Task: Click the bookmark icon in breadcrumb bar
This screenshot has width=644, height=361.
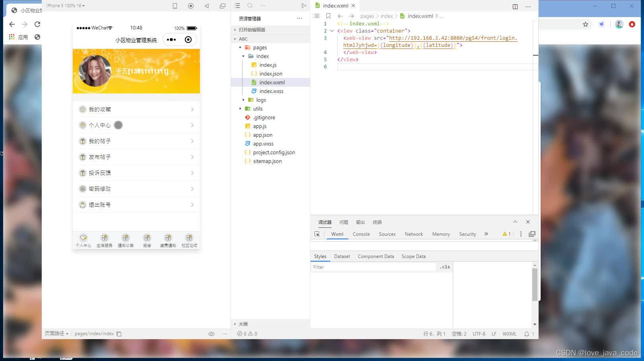Action: tap(328, 16)
